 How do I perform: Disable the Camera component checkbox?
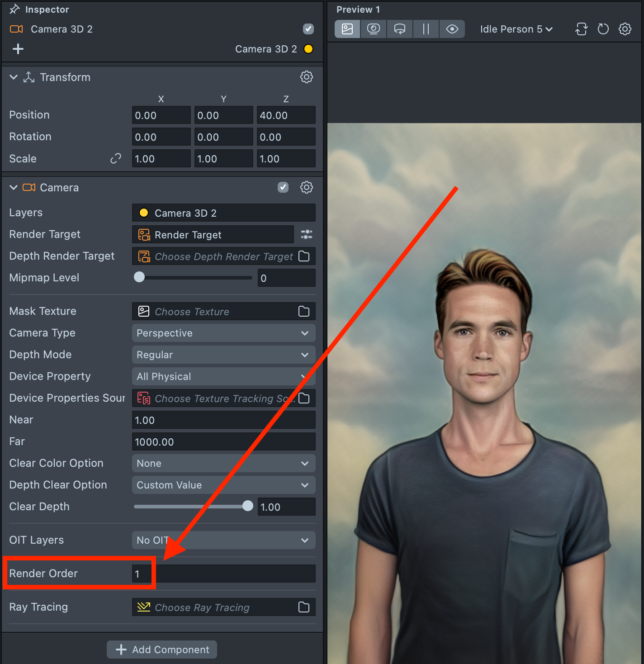[283, 188]
